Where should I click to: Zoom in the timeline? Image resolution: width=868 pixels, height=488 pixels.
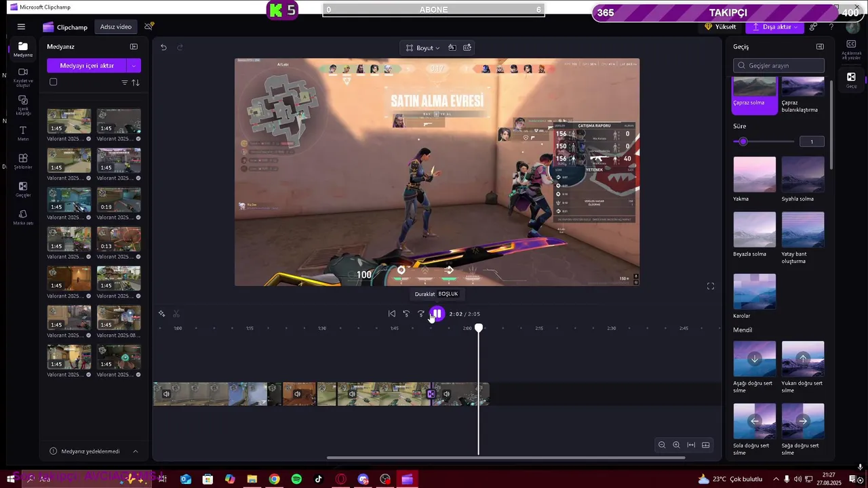click(x=676, y=445)
